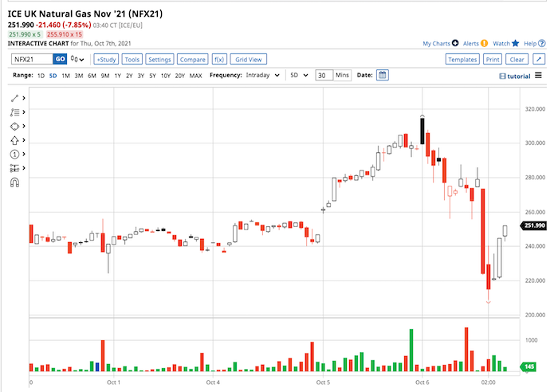Click the tallest green volume bar
Image resolution: width=558 pixels, height=392 pixels.
[x=411, y=350]
